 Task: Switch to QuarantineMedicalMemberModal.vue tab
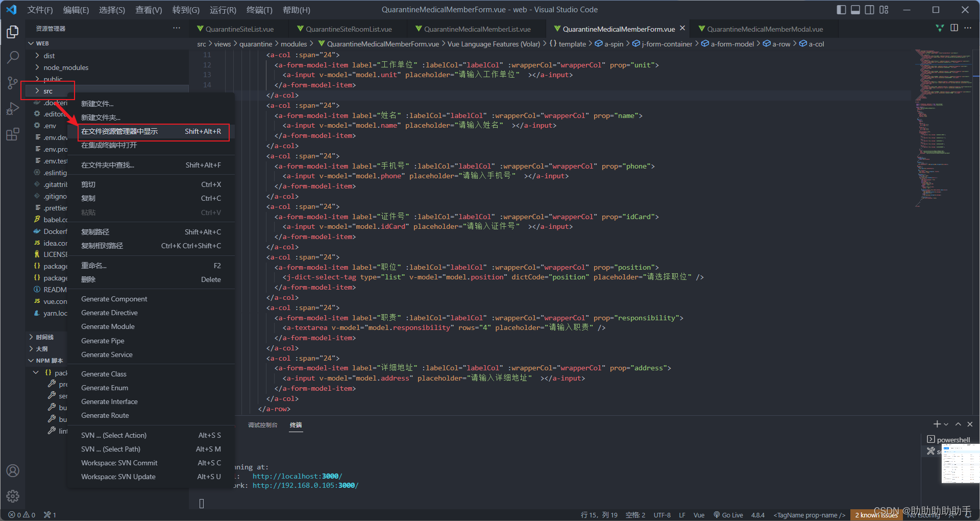click(x=764, y=29)
